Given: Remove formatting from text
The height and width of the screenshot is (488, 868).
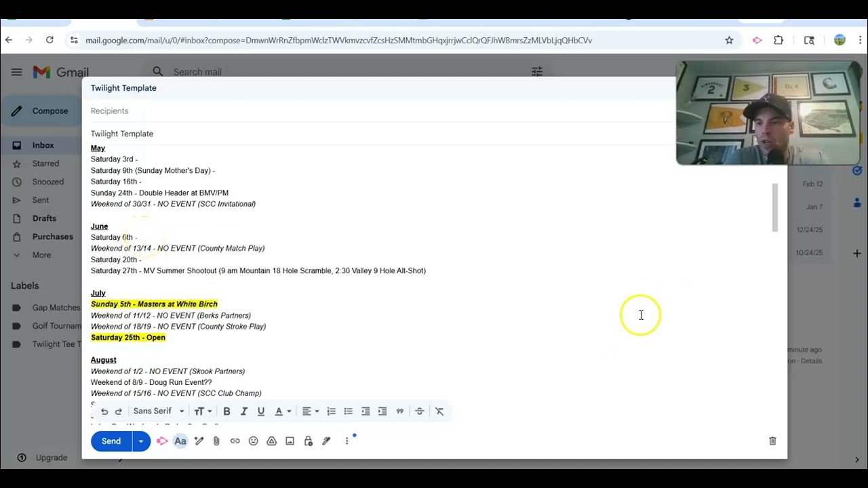Looking at the screenshot, I should 439,411.
